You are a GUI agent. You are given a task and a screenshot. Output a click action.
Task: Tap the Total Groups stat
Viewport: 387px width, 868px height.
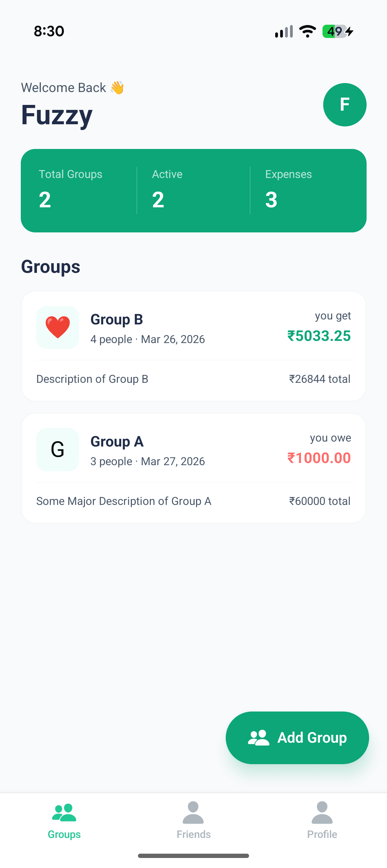[71, 190]
